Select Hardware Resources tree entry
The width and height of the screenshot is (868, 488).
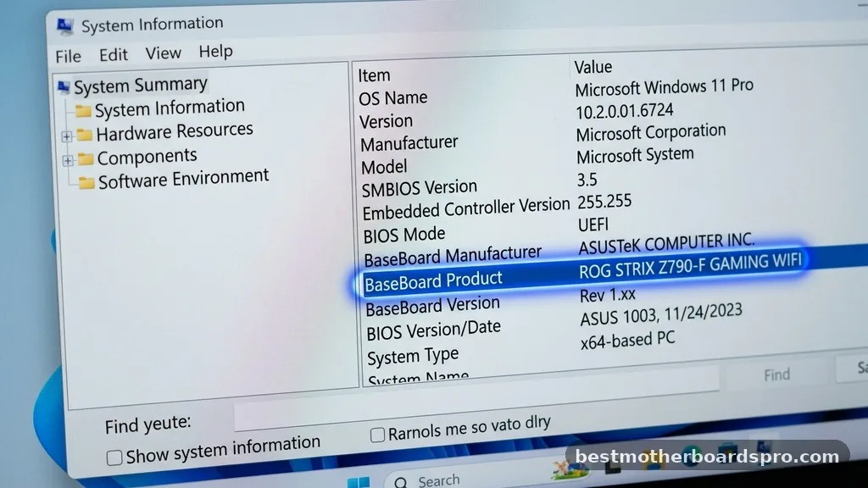click(175, 131)
